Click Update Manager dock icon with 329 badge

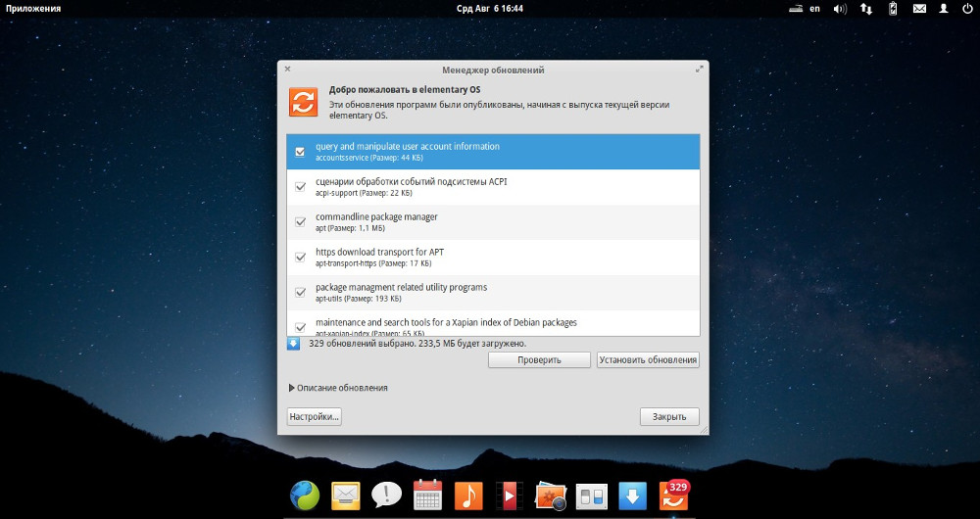pos(674,495)
